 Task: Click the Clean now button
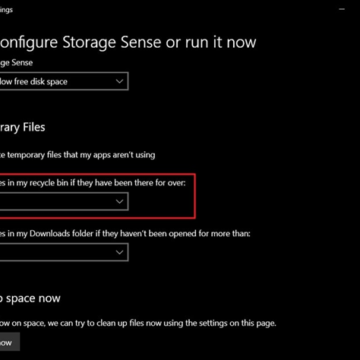tap(10, 342)
